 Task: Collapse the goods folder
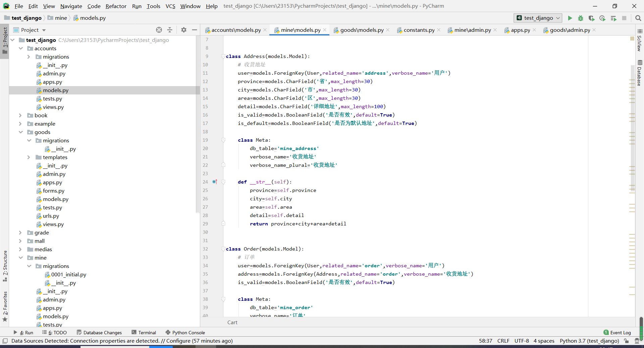[21, 132]
